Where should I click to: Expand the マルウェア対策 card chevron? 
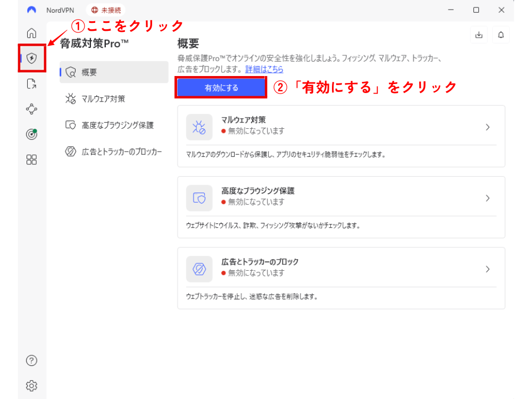487,127
